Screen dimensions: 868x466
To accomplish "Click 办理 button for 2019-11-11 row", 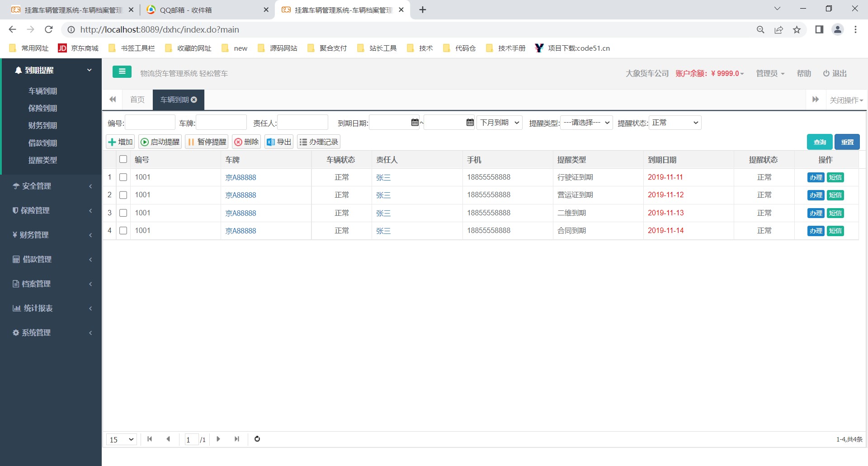I will [816, 177].
